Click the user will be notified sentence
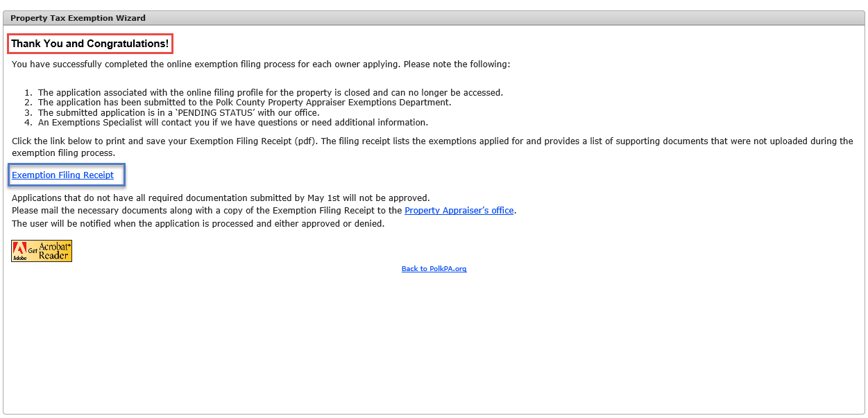This screenshot has height=418, width=868. coord(198,224)
